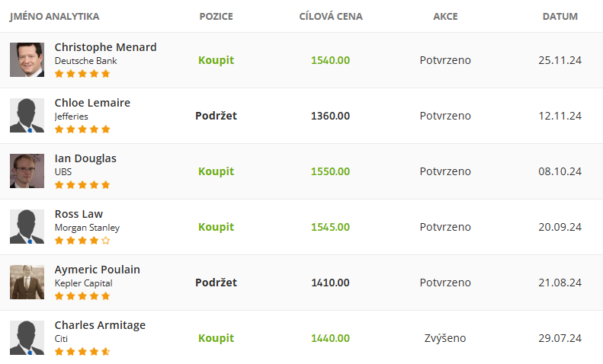
Task: Click Ross Law's four-star rating
Action: pos(82,241)
